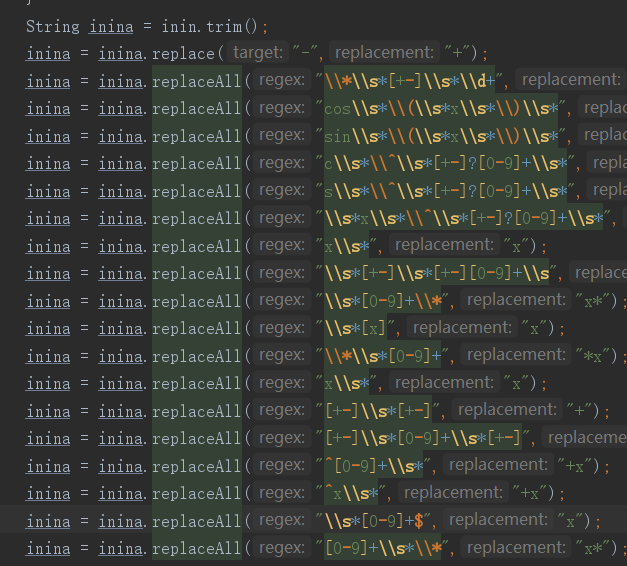
Task: Click regex '[+-]\\s*[+-]' string
Action: 378,411
